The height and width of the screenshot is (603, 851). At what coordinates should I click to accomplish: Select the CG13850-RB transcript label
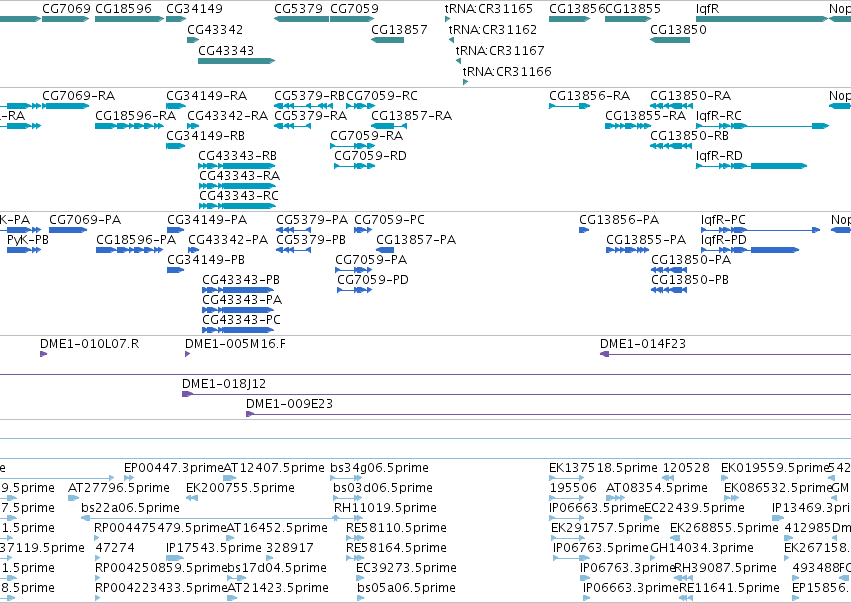coord(690,136)
